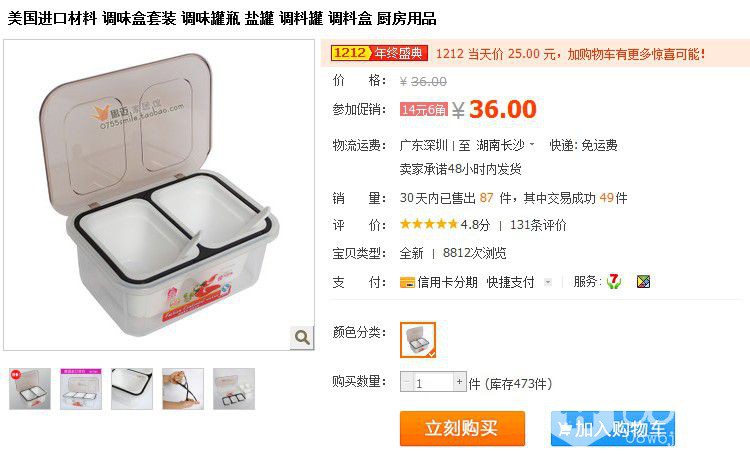
Task: Expand the 湖南长沙 destination dropdown
Action: tap(532, 144)
